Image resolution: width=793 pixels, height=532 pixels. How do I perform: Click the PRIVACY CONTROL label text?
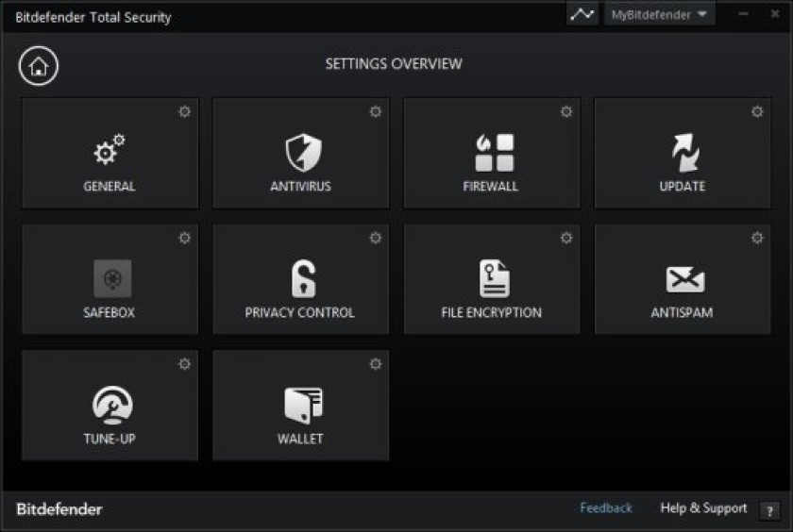pyautogui.click(x=300, y=313)
